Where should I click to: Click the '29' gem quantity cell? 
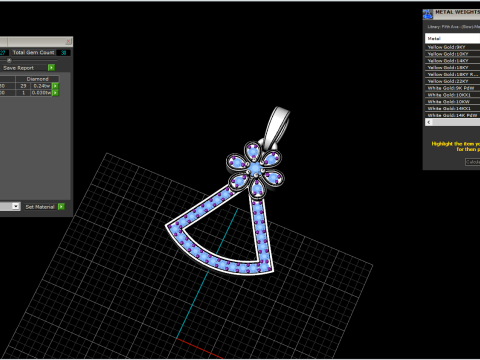coord(23,86)
